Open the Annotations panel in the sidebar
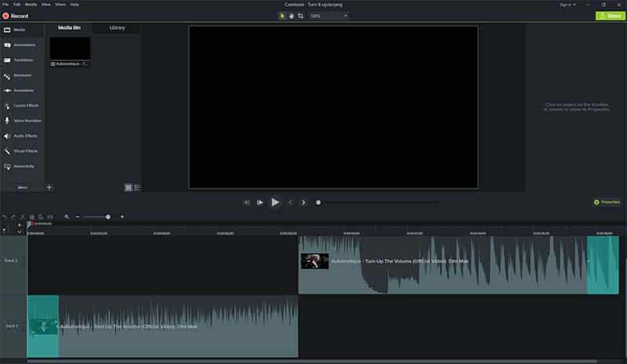 [22, 45]
